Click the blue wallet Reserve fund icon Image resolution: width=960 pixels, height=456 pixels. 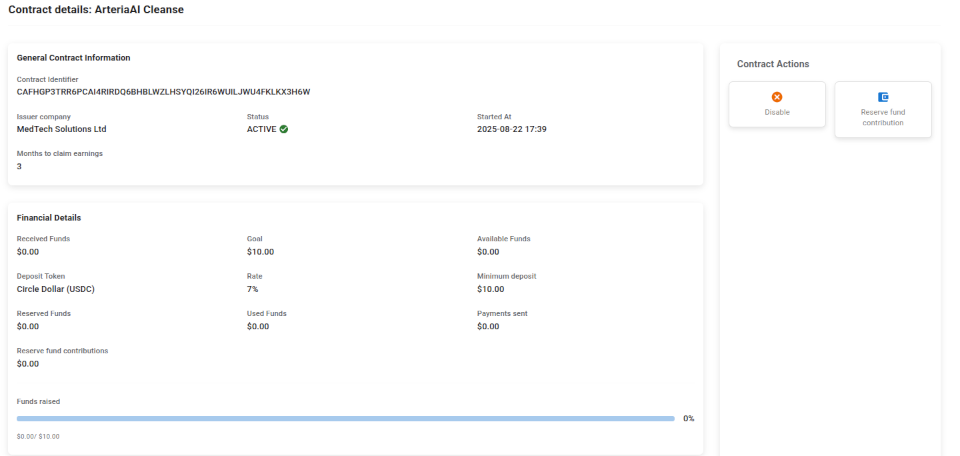click(x=883, y=97)
